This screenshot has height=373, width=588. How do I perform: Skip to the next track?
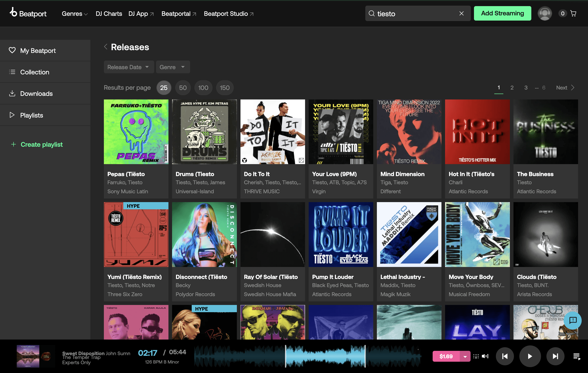point(555,356)
